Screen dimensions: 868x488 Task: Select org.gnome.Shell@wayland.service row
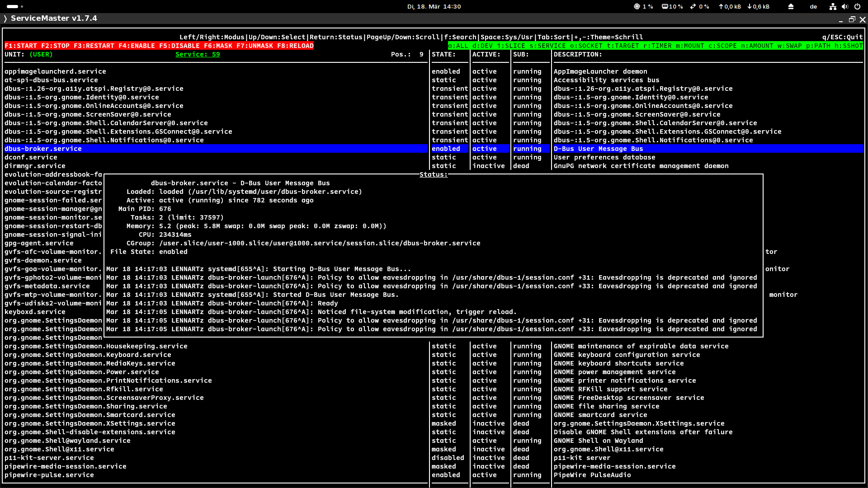click(434, 441)
